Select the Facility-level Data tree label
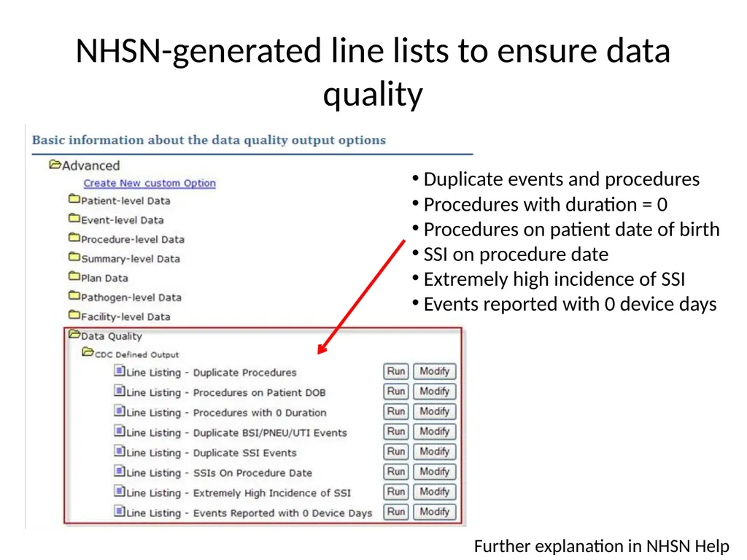Screen dimensions: 747x560 tap(125, 316)
